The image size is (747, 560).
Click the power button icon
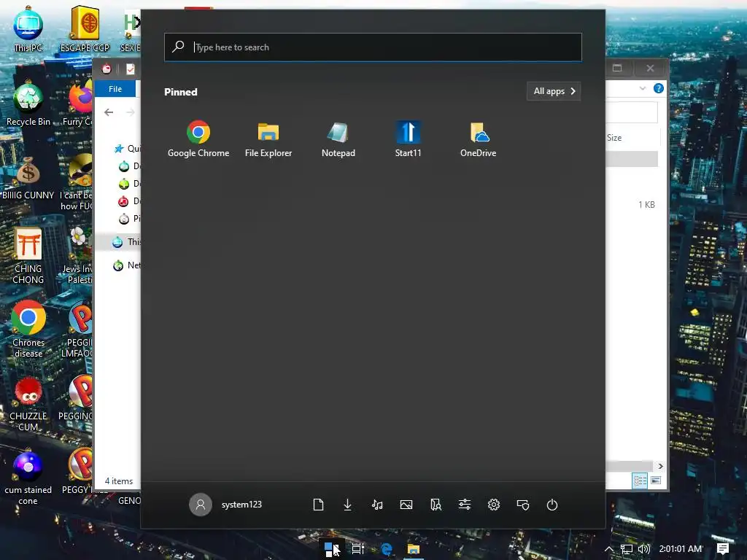pos(552,505)
